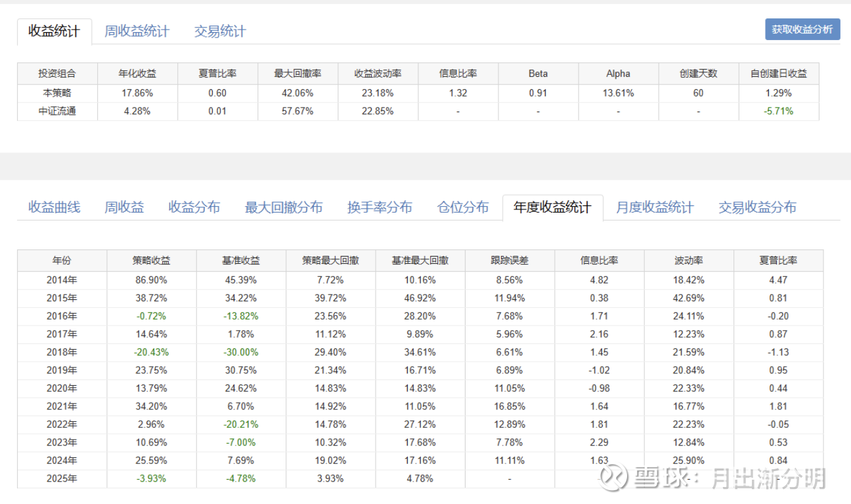This screenshot has height=504, width=851.
Task: Select the 收益分布 tab
Action: (x=194, y=207)
